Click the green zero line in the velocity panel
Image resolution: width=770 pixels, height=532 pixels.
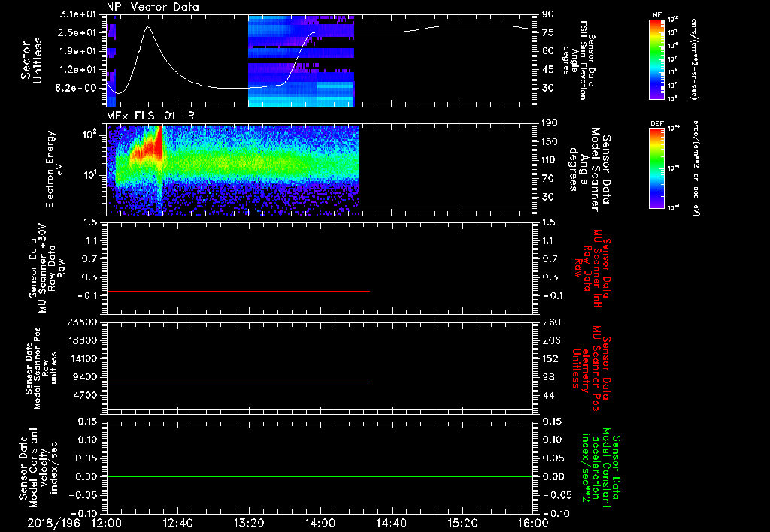click(320, 476)
